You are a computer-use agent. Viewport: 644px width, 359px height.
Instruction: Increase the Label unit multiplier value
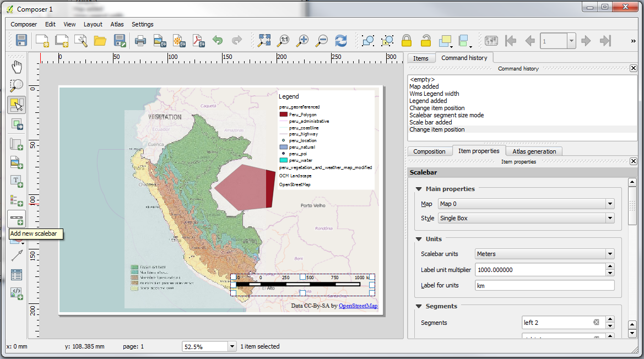[610, 267]
